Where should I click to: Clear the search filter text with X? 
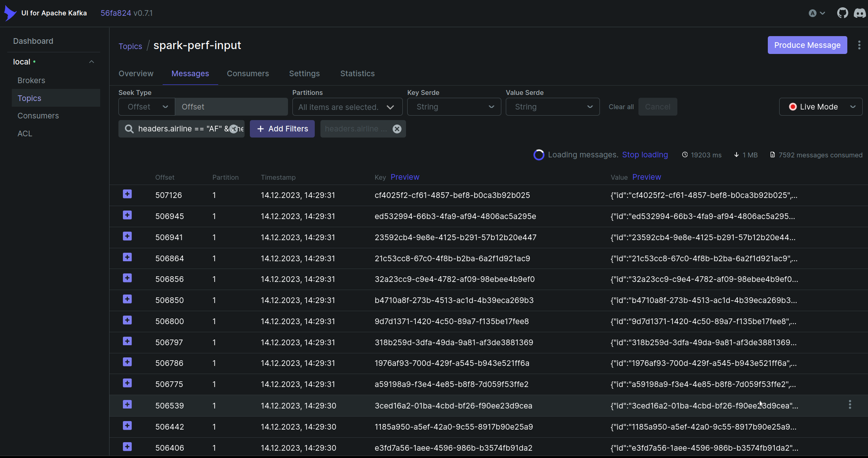click(x=234, y=129)
